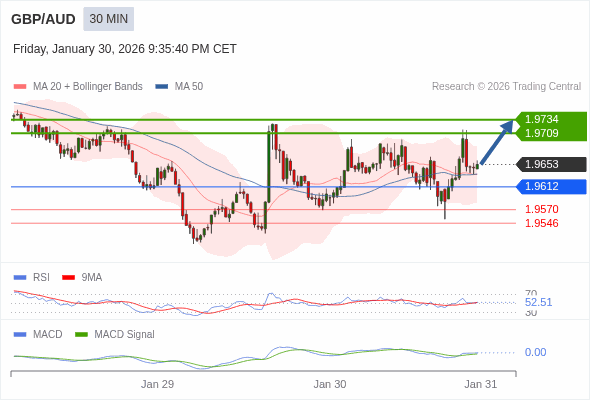Viewport: 590px width, 400px height.
Task: Click the MA 20 + Bollinger Bands legend swatch
Action: tap(20, 87)
